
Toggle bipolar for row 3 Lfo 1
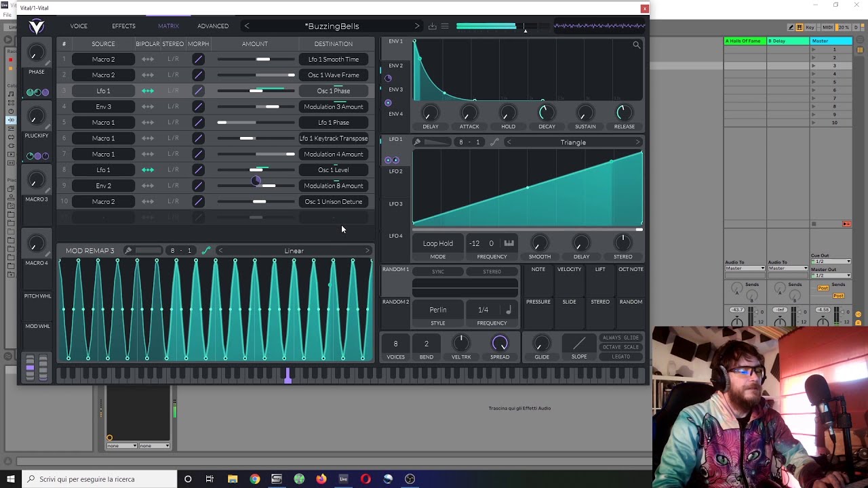pos(148,91)
